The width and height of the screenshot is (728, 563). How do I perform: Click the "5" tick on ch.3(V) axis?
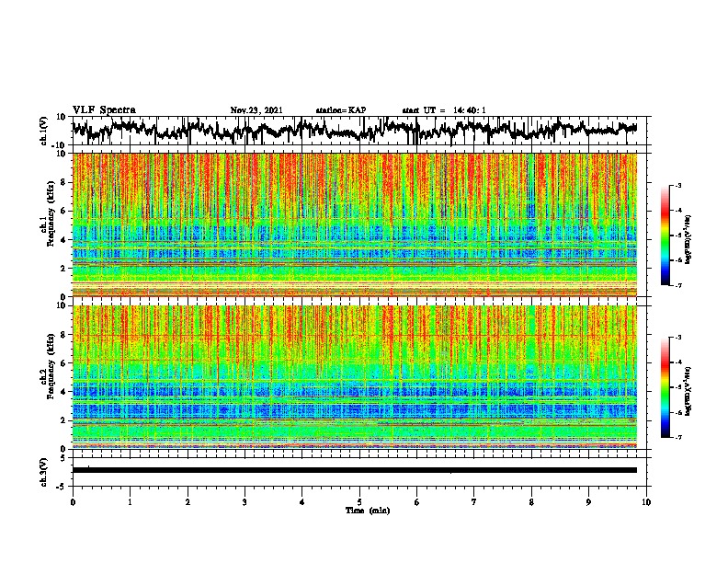(x=63, y=458)
